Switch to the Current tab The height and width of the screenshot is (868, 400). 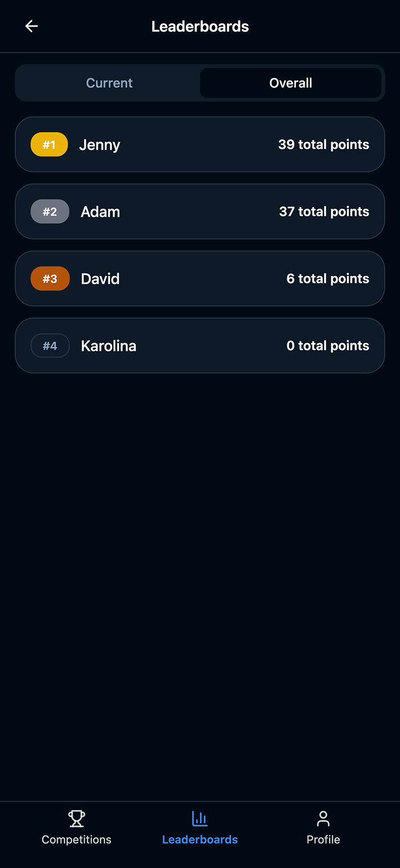(x=109, y=83)
